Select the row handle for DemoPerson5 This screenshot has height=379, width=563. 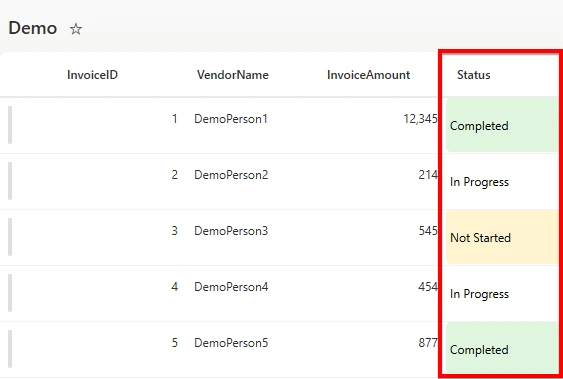coord(10,349)
